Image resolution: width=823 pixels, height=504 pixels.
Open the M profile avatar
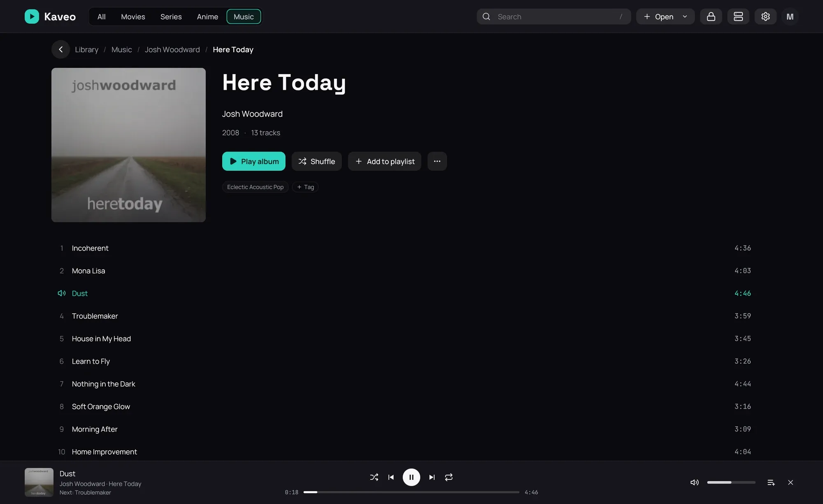pos(790,16)
